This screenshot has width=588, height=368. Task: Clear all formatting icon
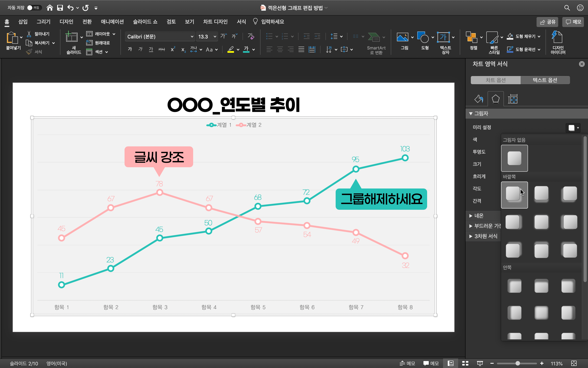point(251,36)
